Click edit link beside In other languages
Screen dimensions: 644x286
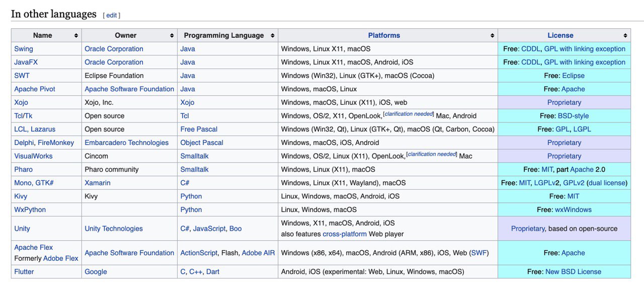112,15
